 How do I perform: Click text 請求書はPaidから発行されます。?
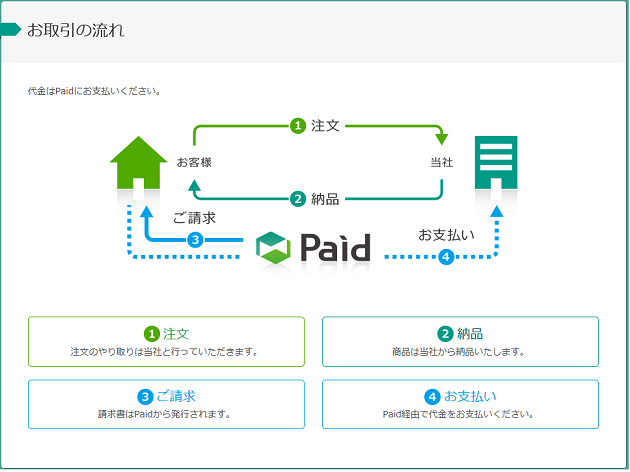coord(165,414)
